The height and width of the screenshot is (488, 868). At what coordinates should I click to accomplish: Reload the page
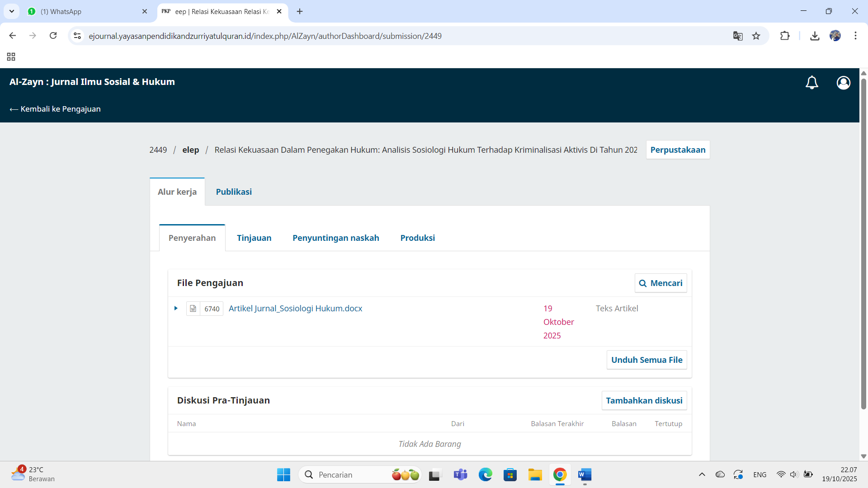pos(53,36)
